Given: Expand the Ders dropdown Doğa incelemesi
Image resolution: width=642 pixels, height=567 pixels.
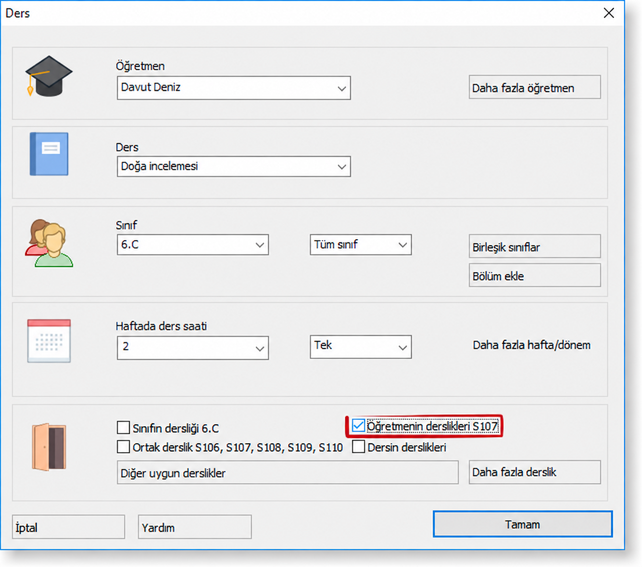Looking at the screenshot, I should [x=234, y=166].
